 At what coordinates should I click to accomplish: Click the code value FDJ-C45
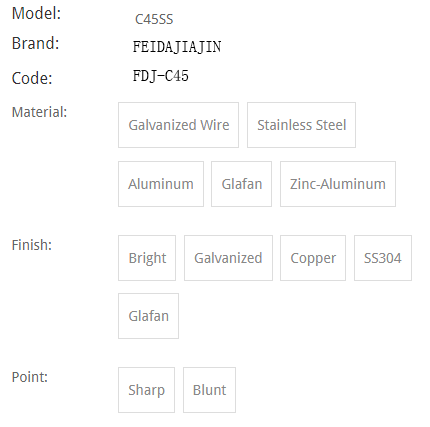point(161,76)
